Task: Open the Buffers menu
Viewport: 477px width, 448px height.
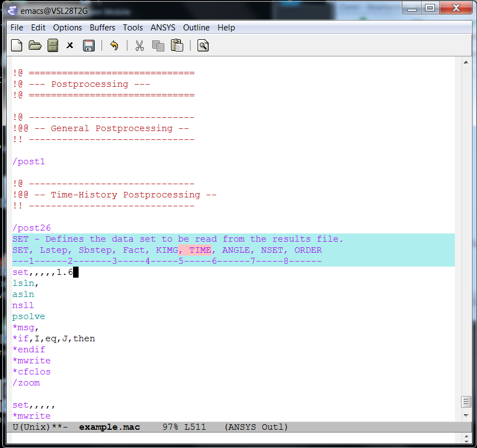Action: coord(102,28)
